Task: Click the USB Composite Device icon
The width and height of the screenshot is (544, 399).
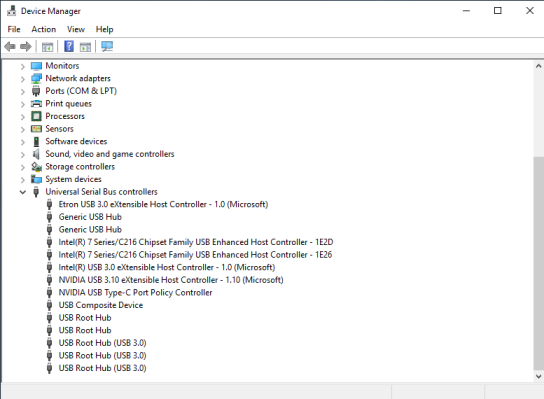Action: click(49, 305)
